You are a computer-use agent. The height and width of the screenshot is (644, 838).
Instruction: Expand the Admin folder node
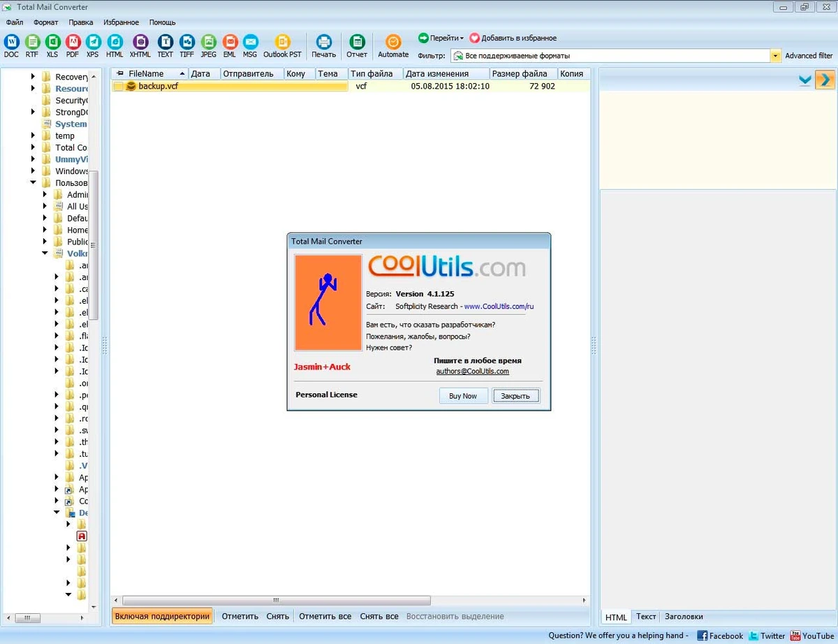point(45,195)
